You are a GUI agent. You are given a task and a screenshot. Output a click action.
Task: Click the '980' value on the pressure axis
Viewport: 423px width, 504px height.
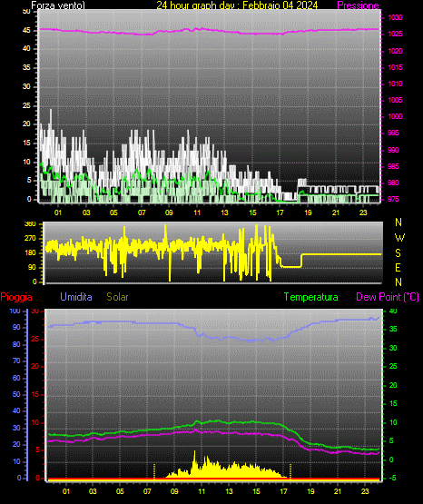click(x=393, y=183)
